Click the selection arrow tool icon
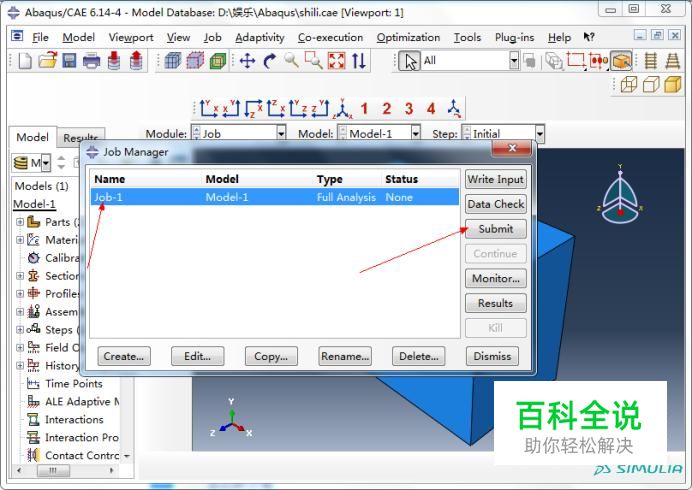Viewport: 692px width, 490px height. pos(409,61)
